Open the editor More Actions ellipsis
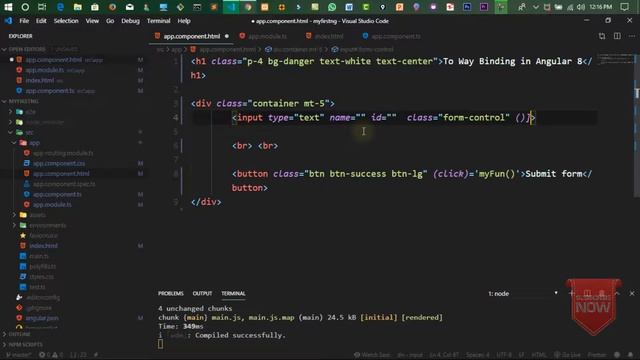The width and height of the screenshot is (640, 360). [632, 36]
